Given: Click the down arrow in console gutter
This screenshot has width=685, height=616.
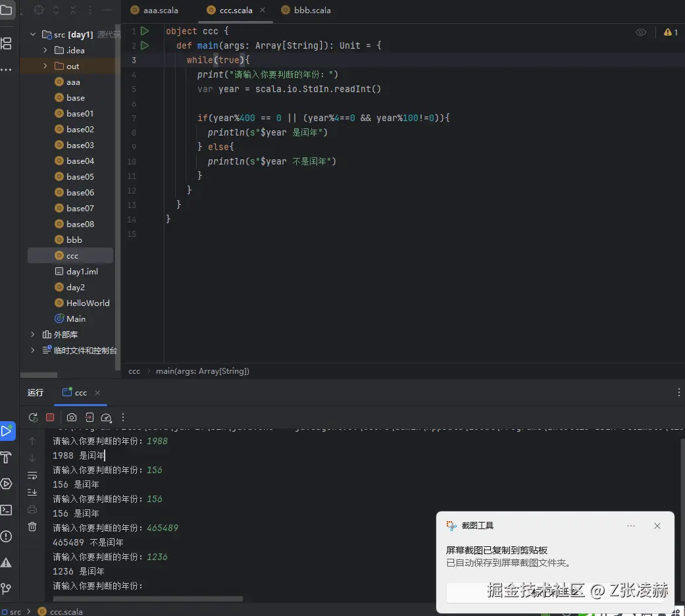Looking at the screenshot, I should tap(32, 458).
